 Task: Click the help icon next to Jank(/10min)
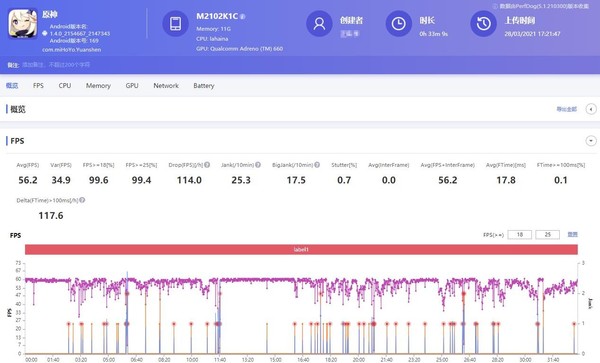click(x=258, y=165)
